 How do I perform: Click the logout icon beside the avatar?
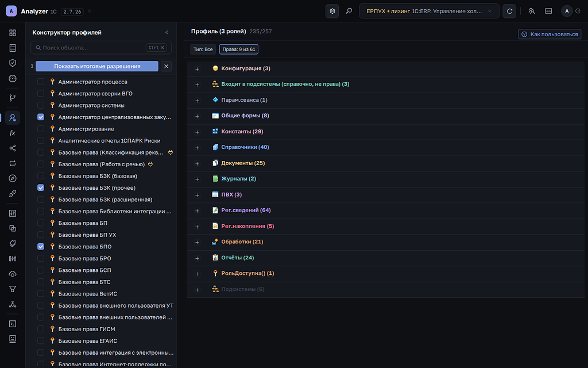click(578, 11)
